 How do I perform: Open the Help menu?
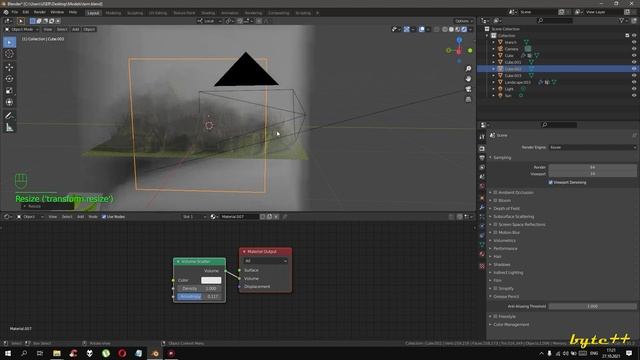tap(73, 12)
